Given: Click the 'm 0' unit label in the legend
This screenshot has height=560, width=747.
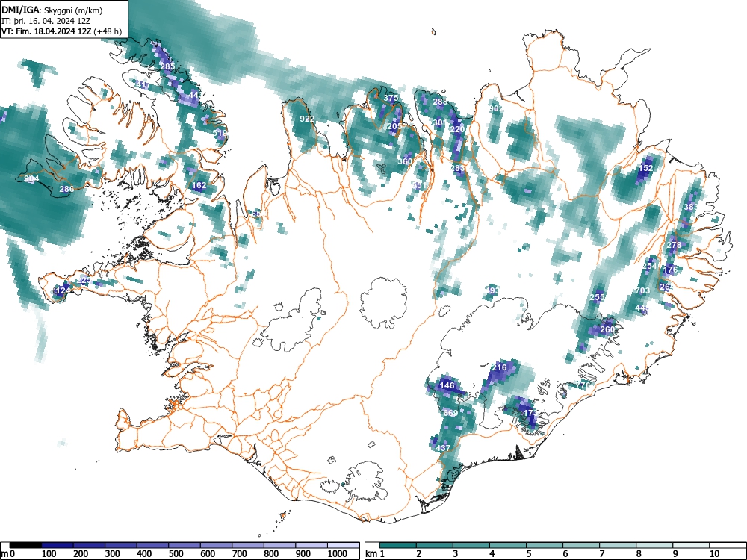Looking at the screenshot, I should tap(8, 554).
